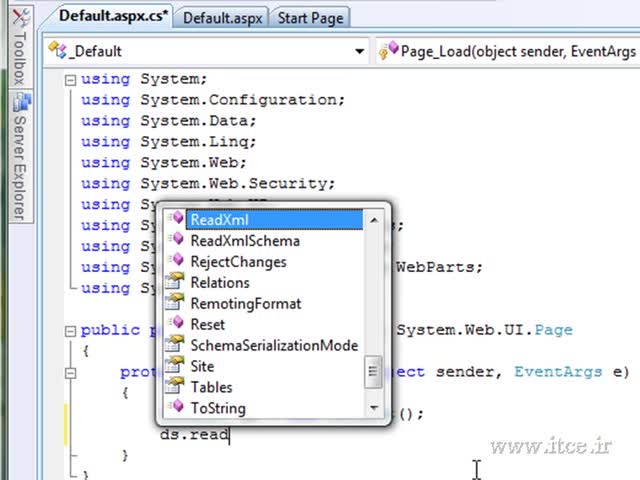Click the 'using System.Data;' line
The image size is (640, 480).
coord(169,121)
